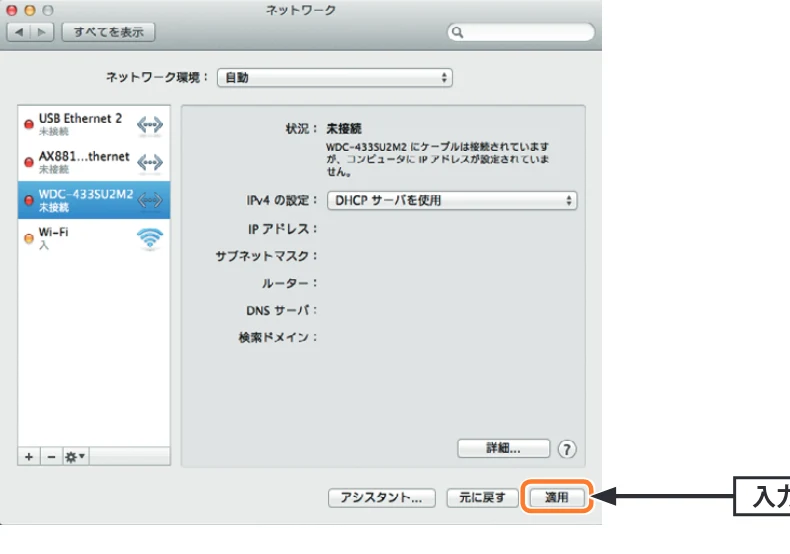Click the forward navigation arrow
The height and width of the screenshot is (554, 790).
pyautogui.click(x=42, y=32)
